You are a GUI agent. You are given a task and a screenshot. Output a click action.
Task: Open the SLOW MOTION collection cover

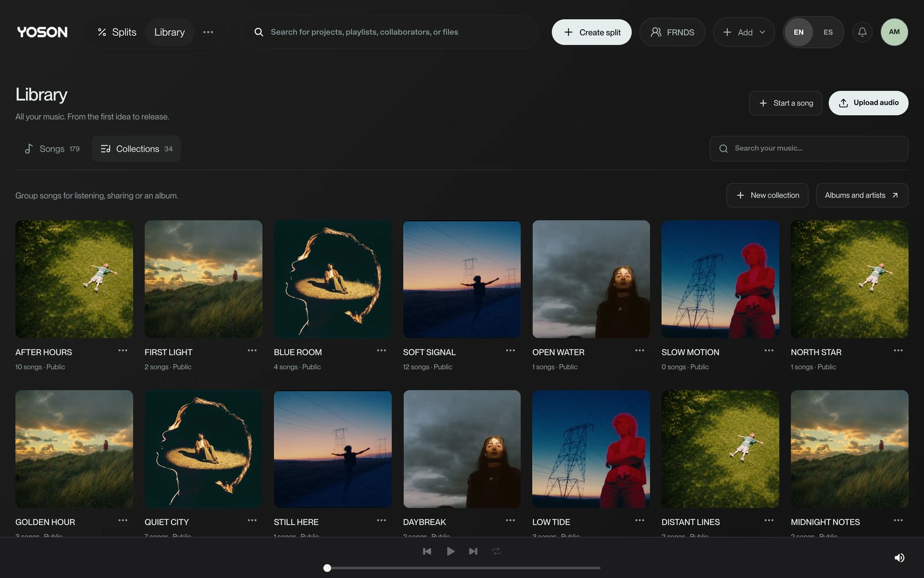[720, 279]
